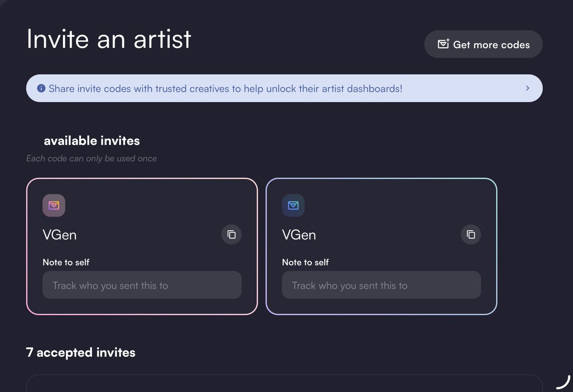This screenshot has height=392, width=573.
Task: Click the Get more codes button
Action: point(483,44)
